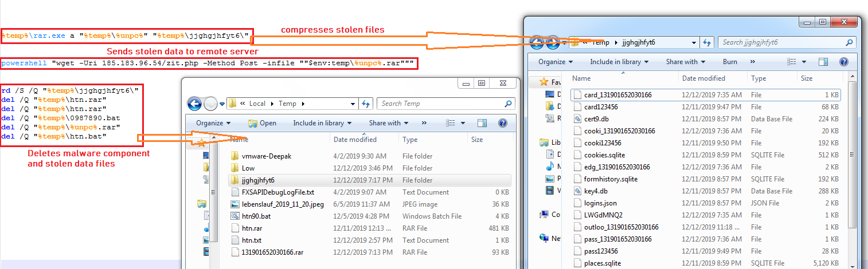Click Favorites star in jjghgjhfyt6 window
The image size is (868, 269).
(542, 82)
